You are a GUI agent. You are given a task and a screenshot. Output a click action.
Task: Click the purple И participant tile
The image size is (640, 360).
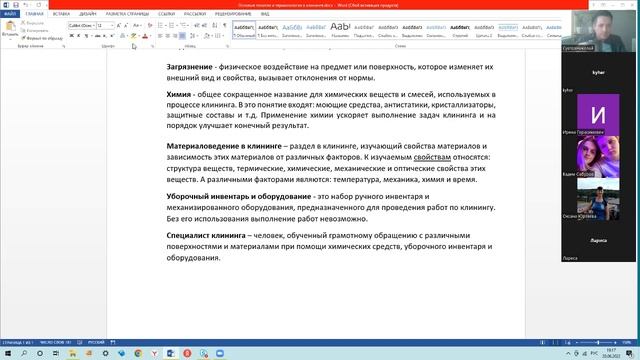coord(598,114)
